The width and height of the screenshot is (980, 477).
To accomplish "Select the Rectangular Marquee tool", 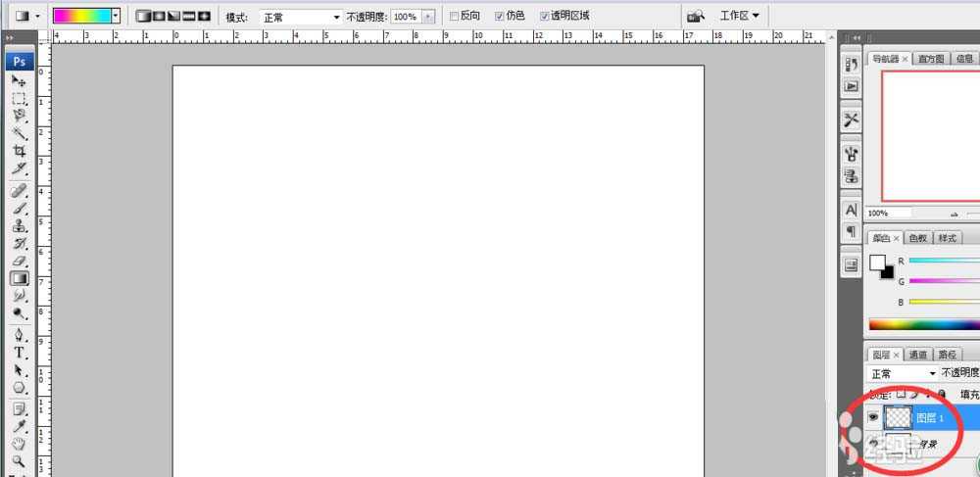I will 19,99.
